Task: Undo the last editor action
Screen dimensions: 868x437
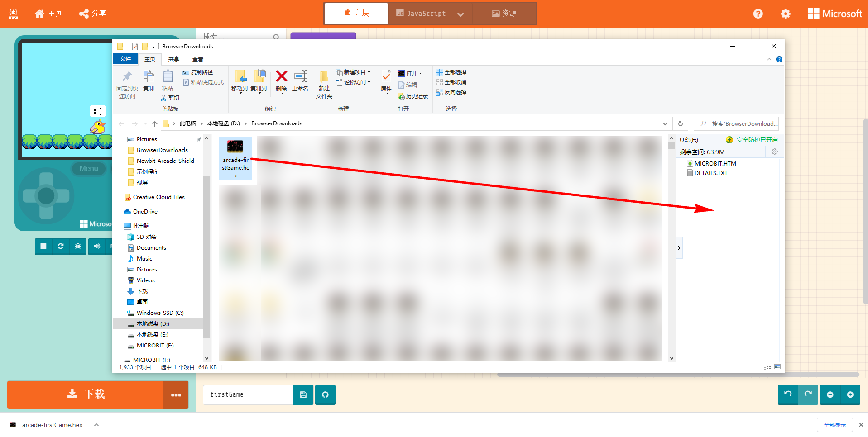Action: tap(788, 394)
